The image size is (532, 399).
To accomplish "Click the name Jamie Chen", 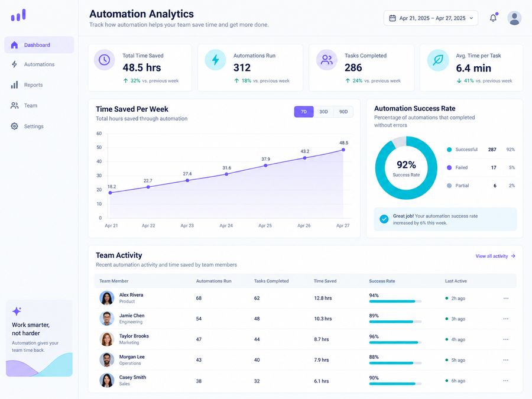I will pos(132,316).
